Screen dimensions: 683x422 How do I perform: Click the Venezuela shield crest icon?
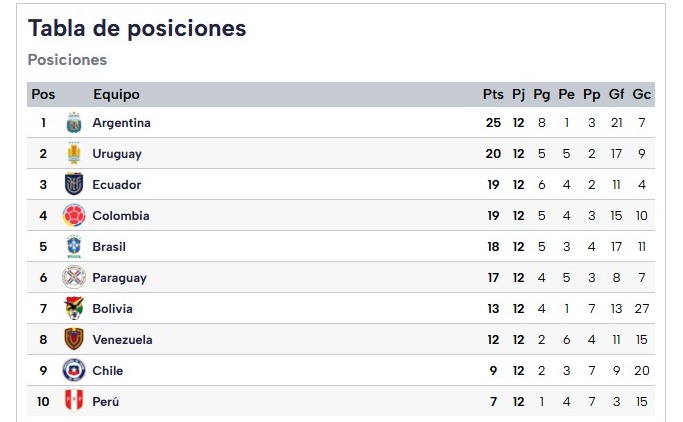pos(74,339)
